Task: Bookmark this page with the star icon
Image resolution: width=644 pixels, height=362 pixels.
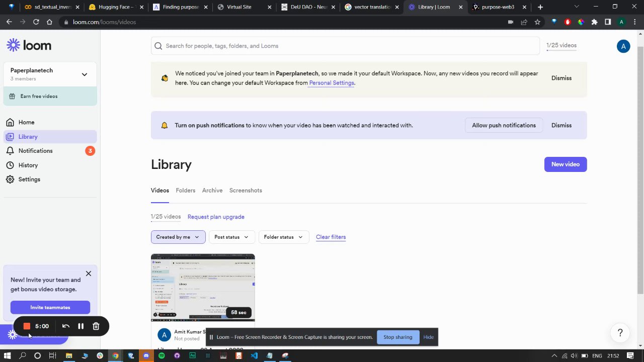Action: click(537, 22)
